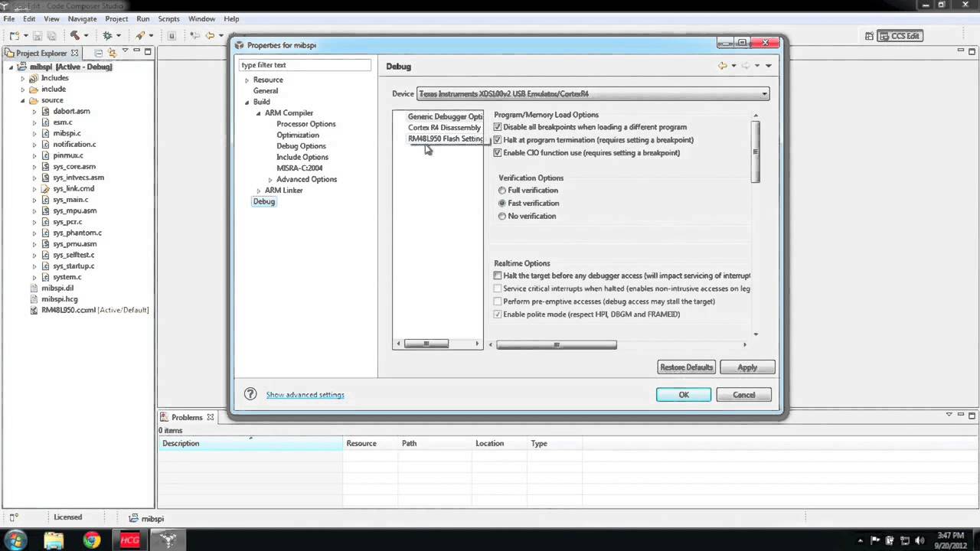Toggle Enable CIO function use checkbox
980x551 pixels.
(498, 152)
